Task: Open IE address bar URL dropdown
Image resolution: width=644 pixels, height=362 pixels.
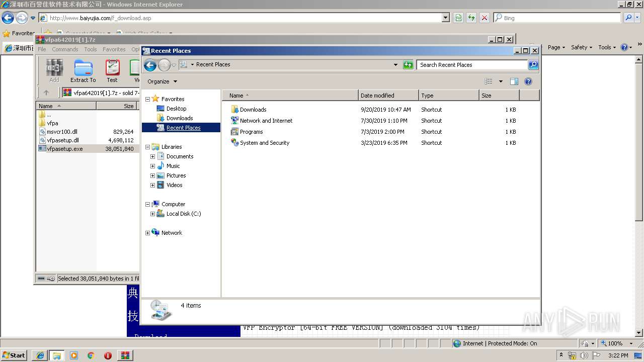Action: (446, 18)
